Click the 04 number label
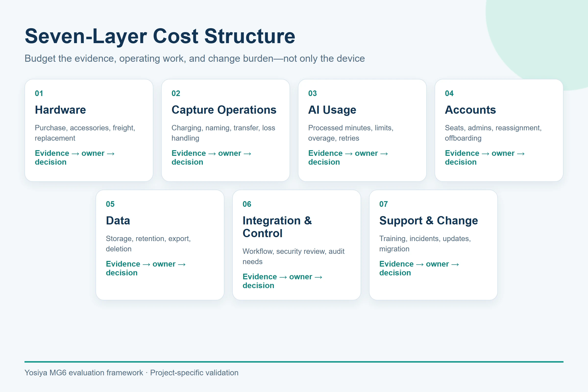This screenshot has width=588, height=392. click(x=449, y=93)
